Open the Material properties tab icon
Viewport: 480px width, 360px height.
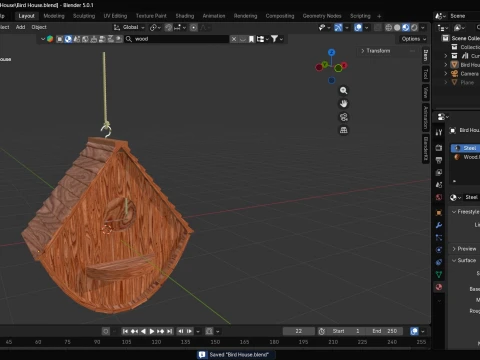pyautogui.click(x=439, y=287)
